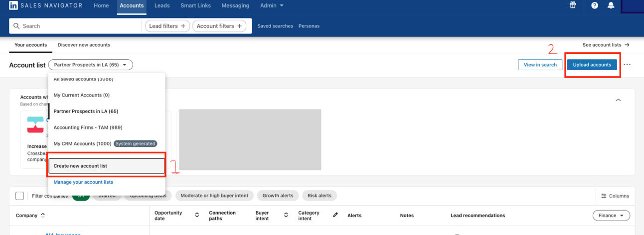Image resolution: width=644 pixels, height=235 pixels.
Task: Switch to Your accounts tab
Action: 30,45
